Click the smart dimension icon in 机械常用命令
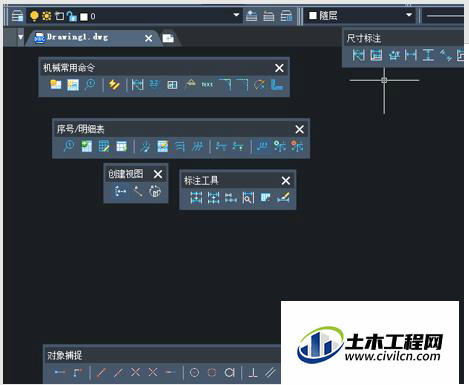 tap(137, 85)
